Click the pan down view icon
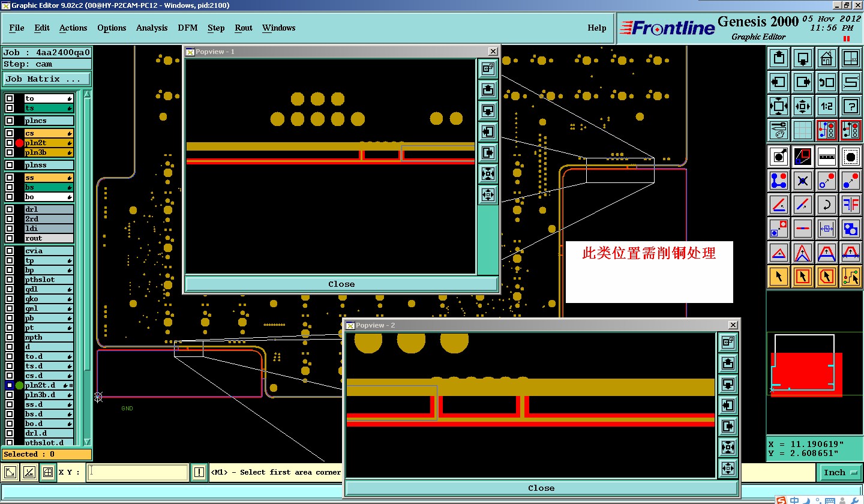 point(803,59)
